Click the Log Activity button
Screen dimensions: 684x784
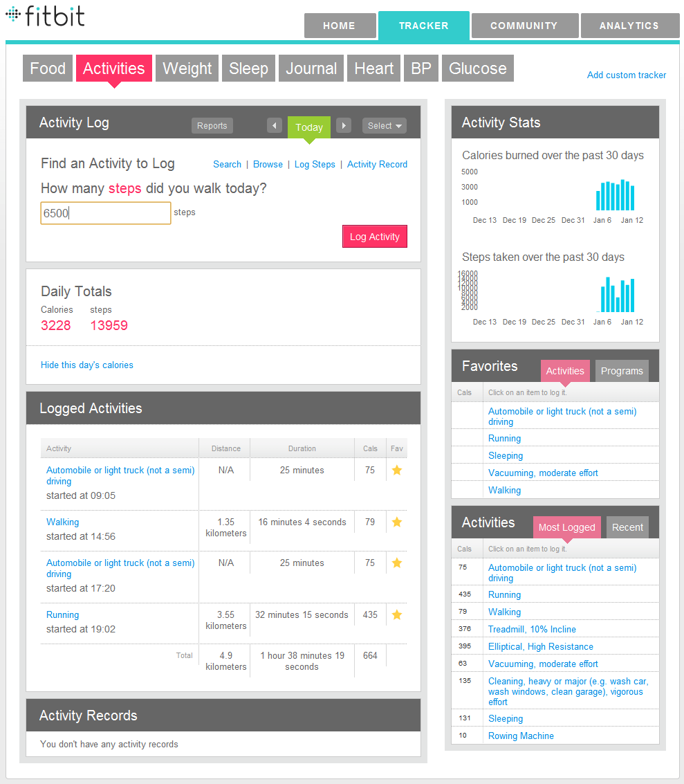375,237
